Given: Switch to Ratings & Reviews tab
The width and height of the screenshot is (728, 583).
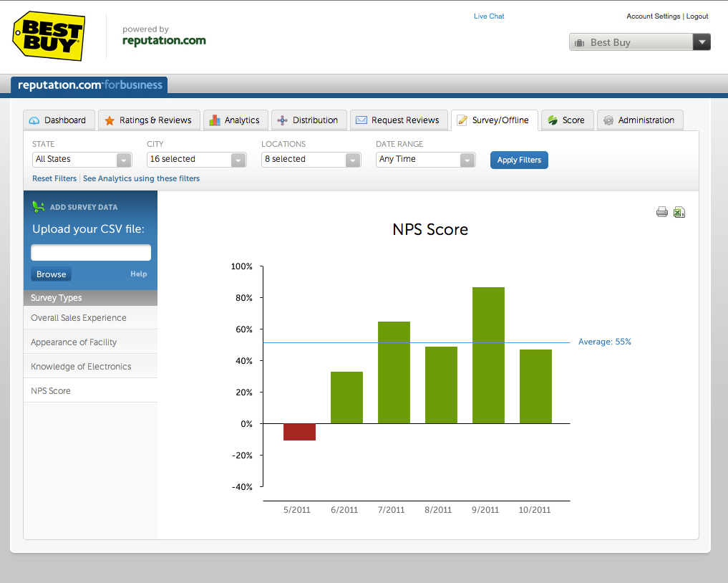Looking at the screenshot, I should point(150,120).
